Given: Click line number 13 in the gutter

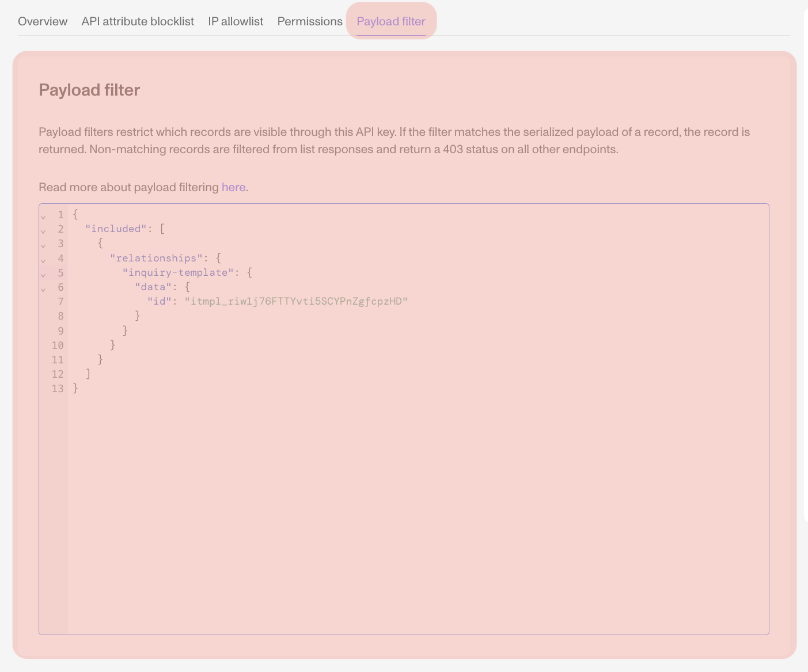Looking at the screenshot, I should pos(57,388).
